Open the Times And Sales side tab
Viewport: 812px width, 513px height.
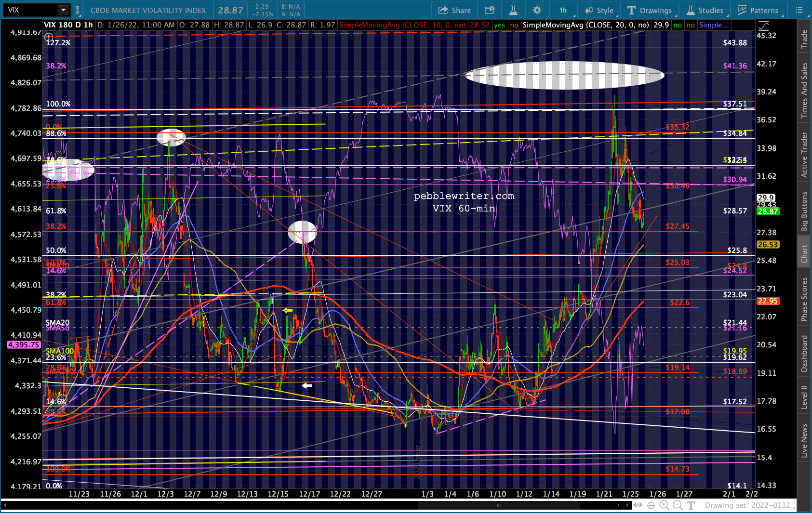804,90
